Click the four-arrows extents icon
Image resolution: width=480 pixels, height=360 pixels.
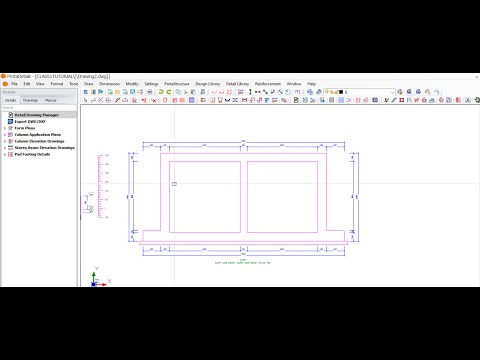point(235,100)
